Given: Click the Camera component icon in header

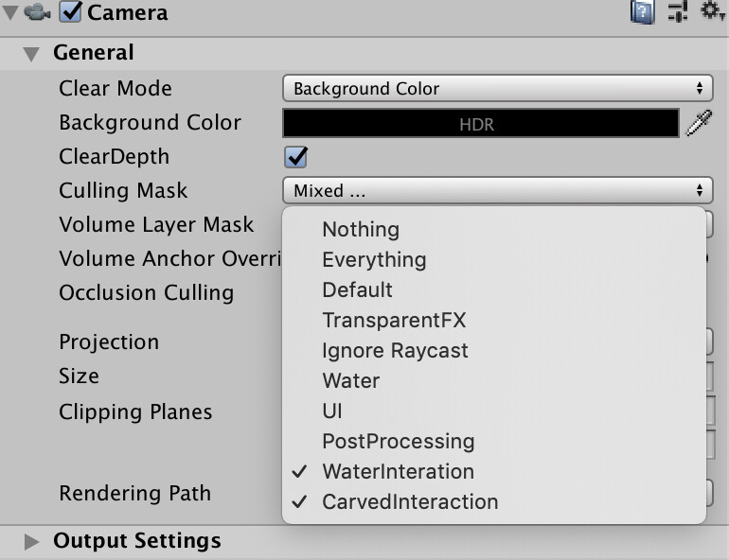Looking at the screenshot, I should (x=37, y=12).
